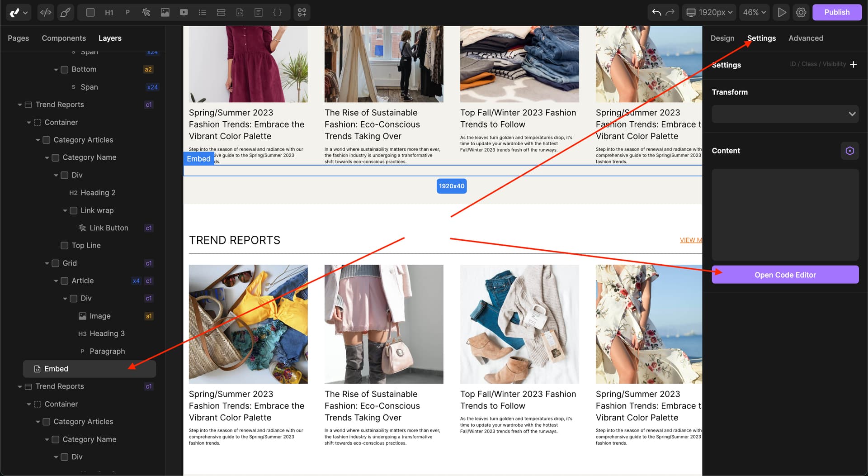Image resolution: width=868 pixels, height=476 pixels.
Task: Select the Article layer
Action: pos(82,281)
